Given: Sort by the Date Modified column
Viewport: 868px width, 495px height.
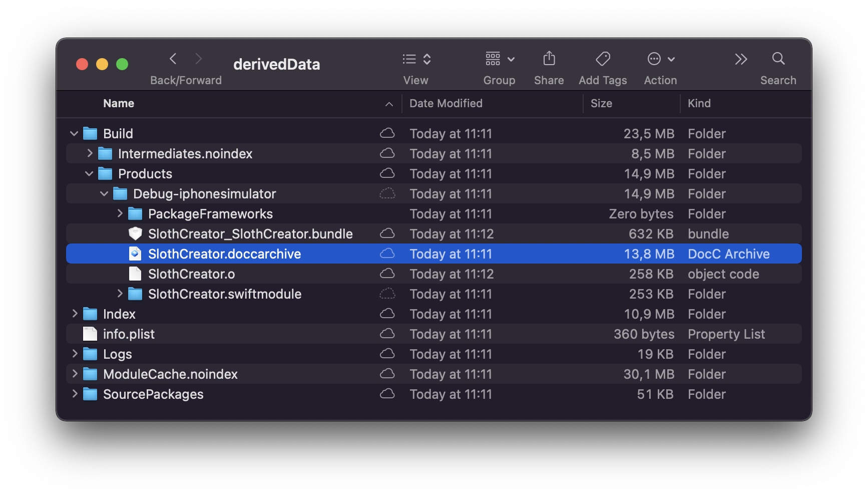Looking at the screenshot, I should (446, 104).
